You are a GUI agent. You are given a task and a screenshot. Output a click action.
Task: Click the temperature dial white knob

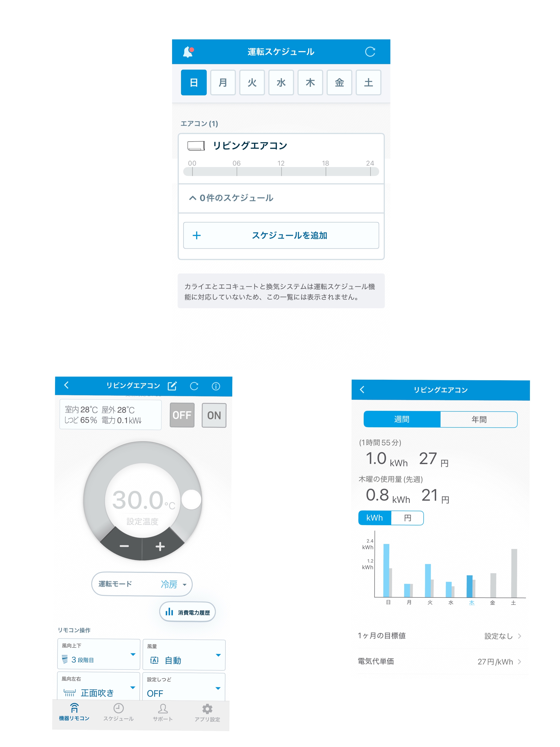pyautogui.click(x=191, y=500)
